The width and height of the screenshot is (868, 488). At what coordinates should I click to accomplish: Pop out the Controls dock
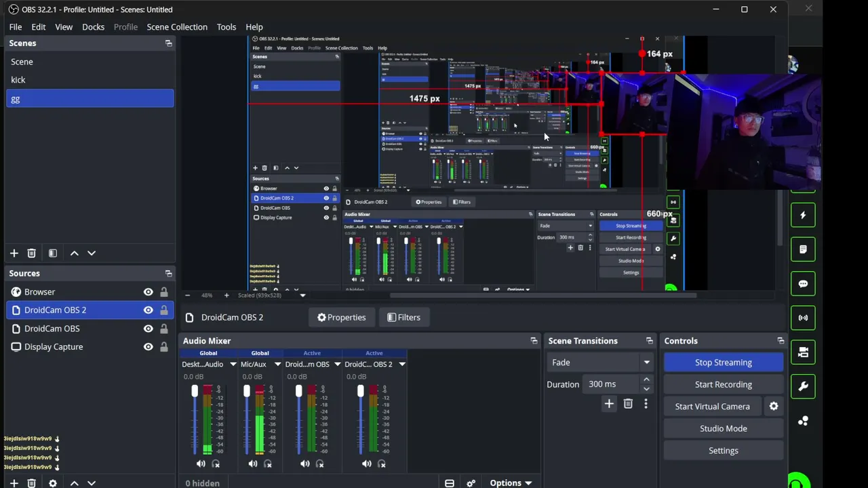pyautogui.click(x=781, y=341)
